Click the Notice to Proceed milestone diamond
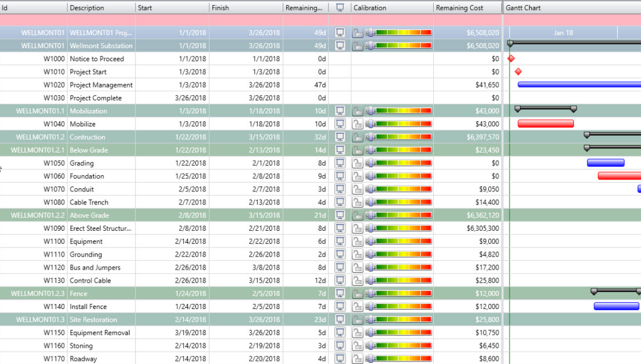Viewport: 641px width, 364px height. tap(511, 59)
